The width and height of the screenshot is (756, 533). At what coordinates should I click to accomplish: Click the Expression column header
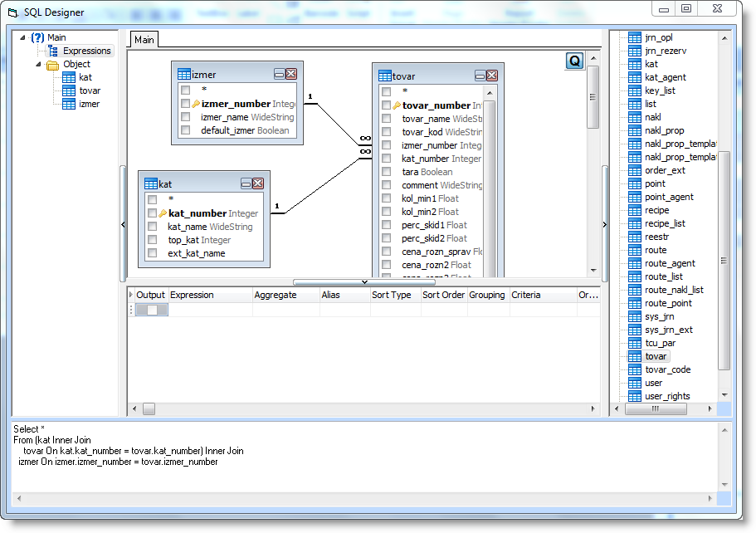(210, 295)
